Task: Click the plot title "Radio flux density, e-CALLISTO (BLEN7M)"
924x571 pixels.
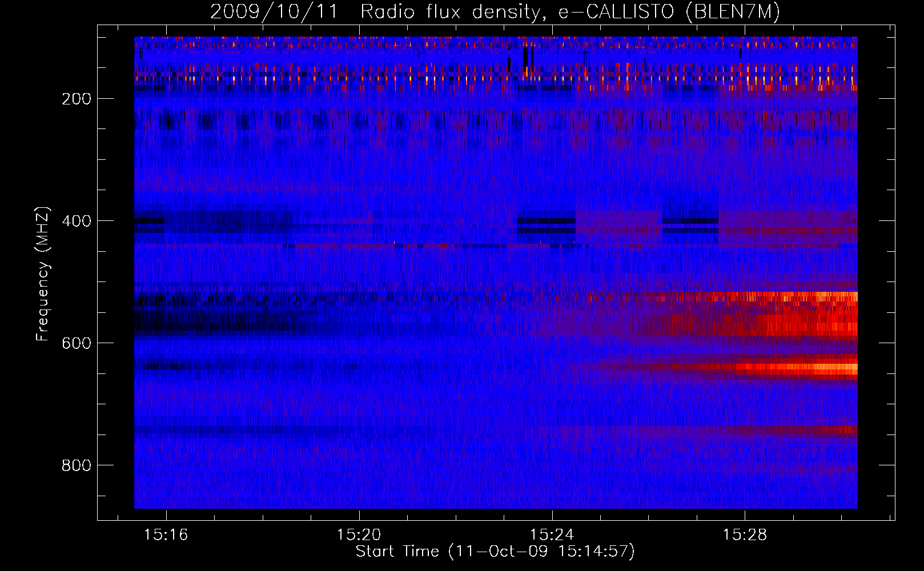Action: click(x=570, y=12)
